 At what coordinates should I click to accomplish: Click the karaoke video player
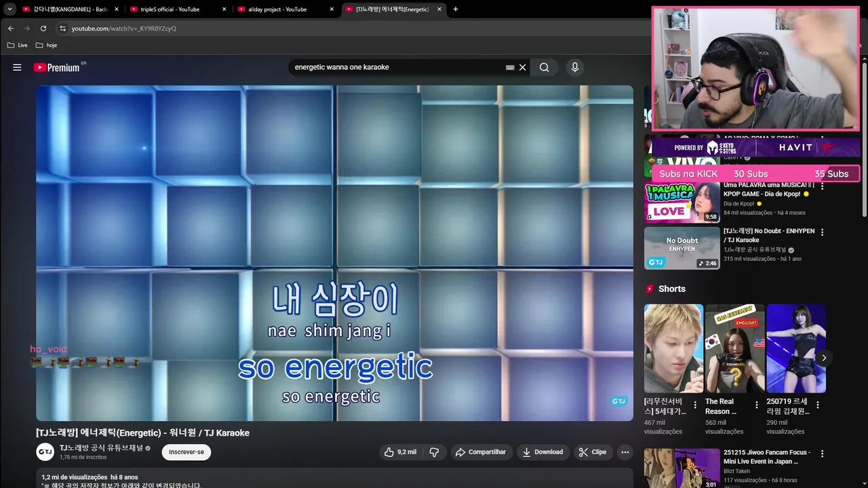334,253
